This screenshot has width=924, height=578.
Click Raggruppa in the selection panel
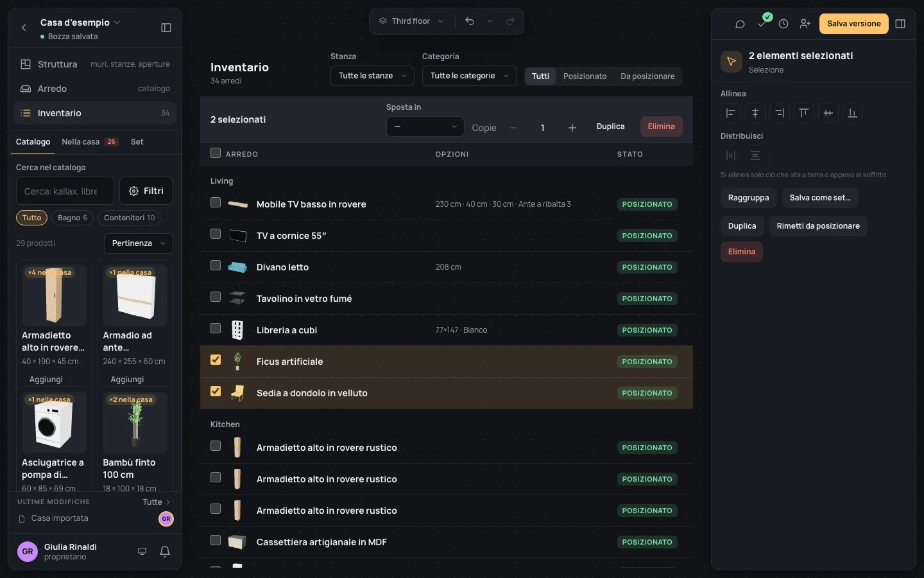(748, 198)
